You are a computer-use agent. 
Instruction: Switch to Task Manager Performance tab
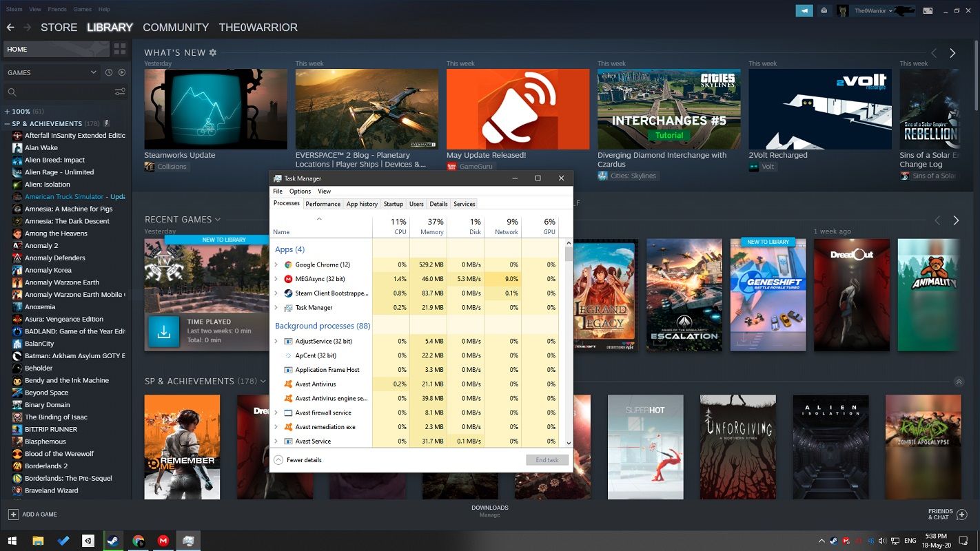[323, 204]
